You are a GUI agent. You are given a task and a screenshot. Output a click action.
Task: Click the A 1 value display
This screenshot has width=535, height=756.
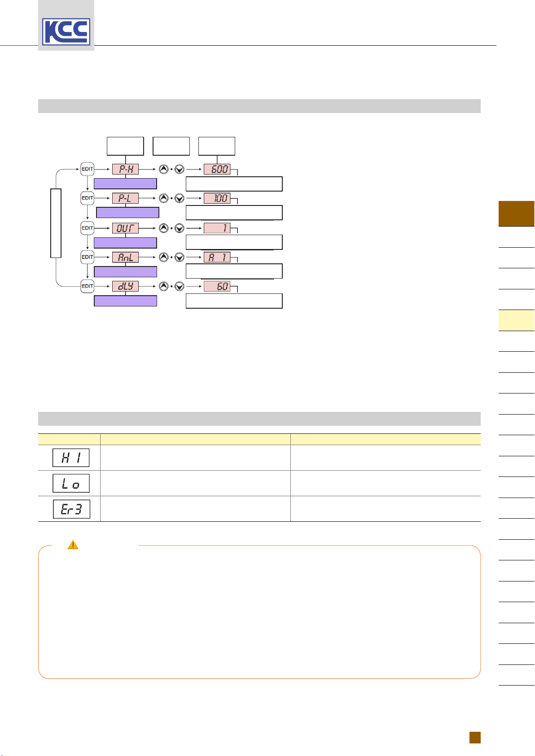pos(217,257)
